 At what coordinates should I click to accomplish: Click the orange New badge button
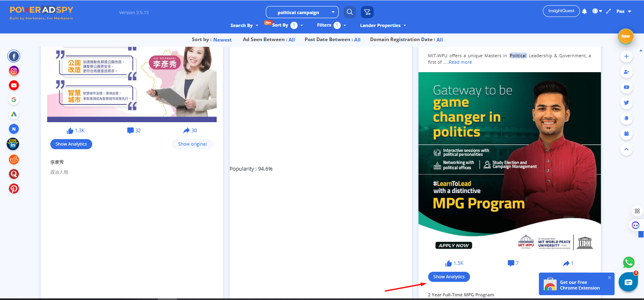point(625,36)
